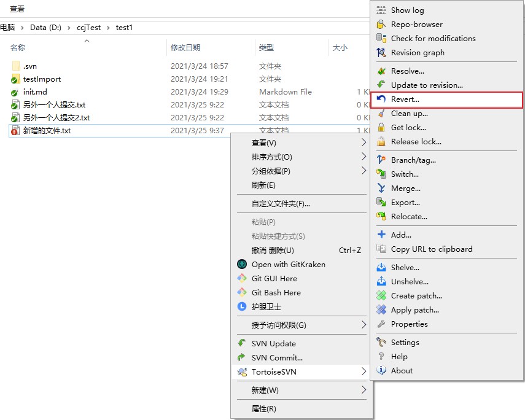Image resolution: width=525 pixels, height=420 pixels.
Task: Select the testImport folder
Action: [42, 79]
